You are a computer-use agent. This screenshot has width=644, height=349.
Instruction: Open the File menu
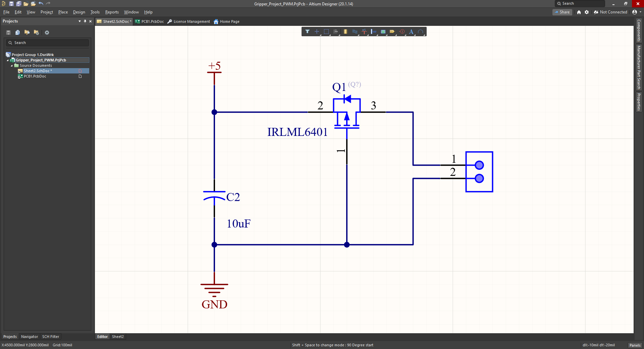pos(6,12)
